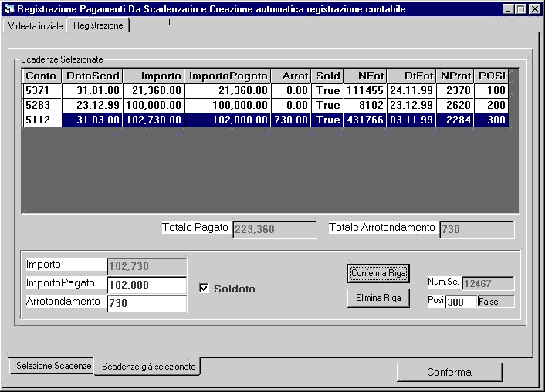545x392 pixels.
Task: Click the Importo column header
Action: tap(154, 76)
